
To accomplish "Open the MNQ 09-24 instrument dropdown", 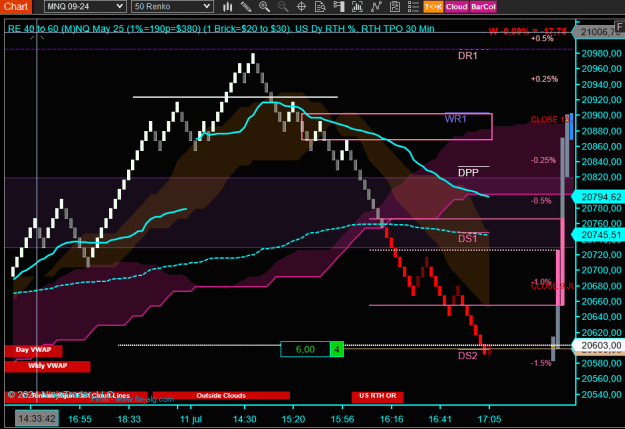I will (85, 6).
